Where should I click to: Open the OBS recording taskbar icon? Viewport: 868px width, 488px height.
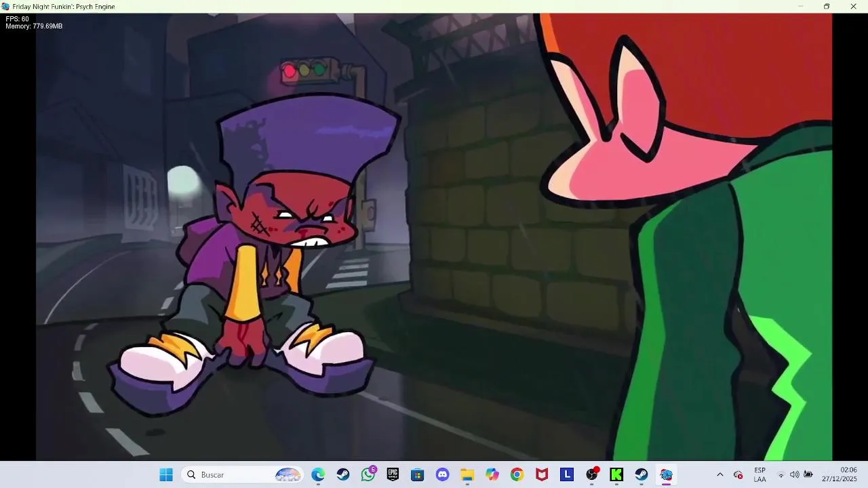tap(593, 474)
